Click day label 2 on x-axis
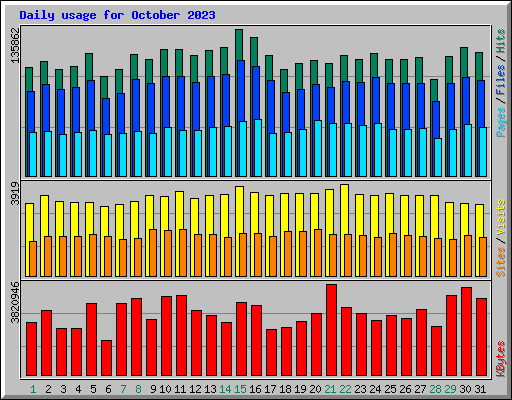This screenshot has width=512, height=400. (48, 389)
